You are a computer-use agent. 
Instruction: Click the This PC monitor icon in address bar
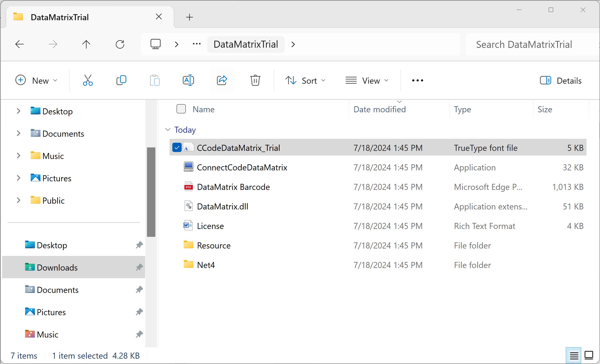tap(155, 44)
